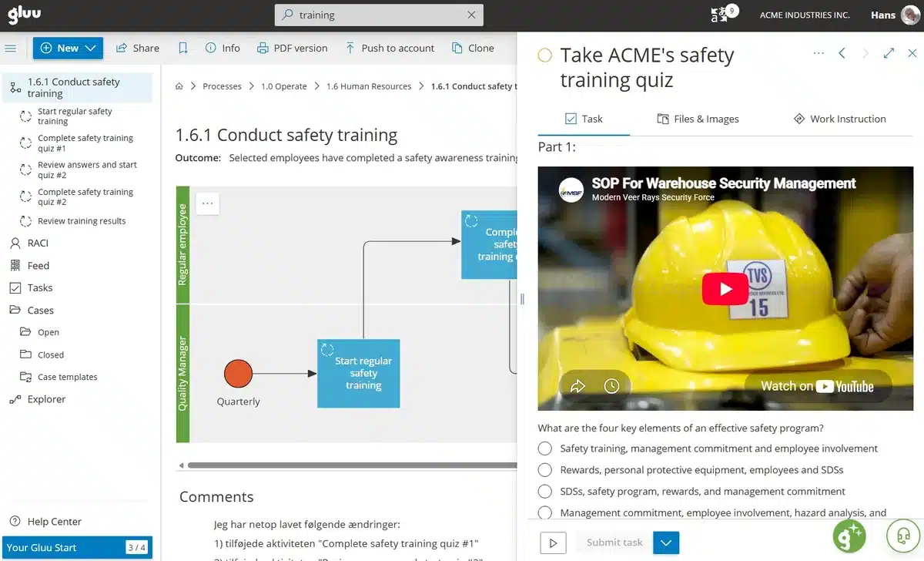Switch to Work Instruction tab
Screen dimensions: 924x561
(x=839, y=119)
